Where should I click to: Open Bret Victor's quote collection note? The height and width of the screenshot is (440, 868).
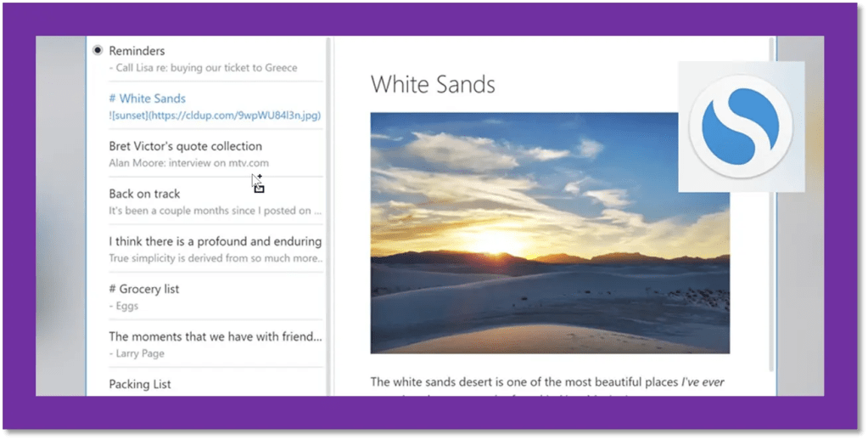(x=186, y=146)
